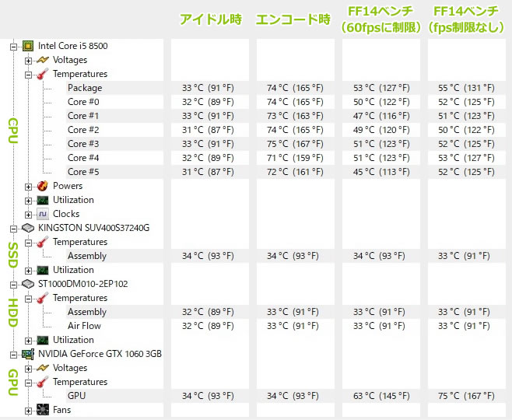Click the CPU Voltages lightning icon under Intel Core
The image size is (512, 420).
pos(43,60)
